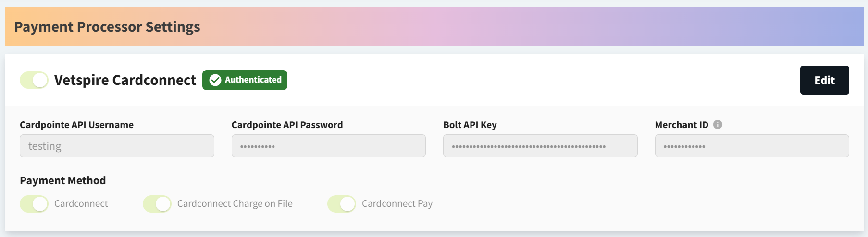Click the Authenticated checkmark icon

pos(215,80)
